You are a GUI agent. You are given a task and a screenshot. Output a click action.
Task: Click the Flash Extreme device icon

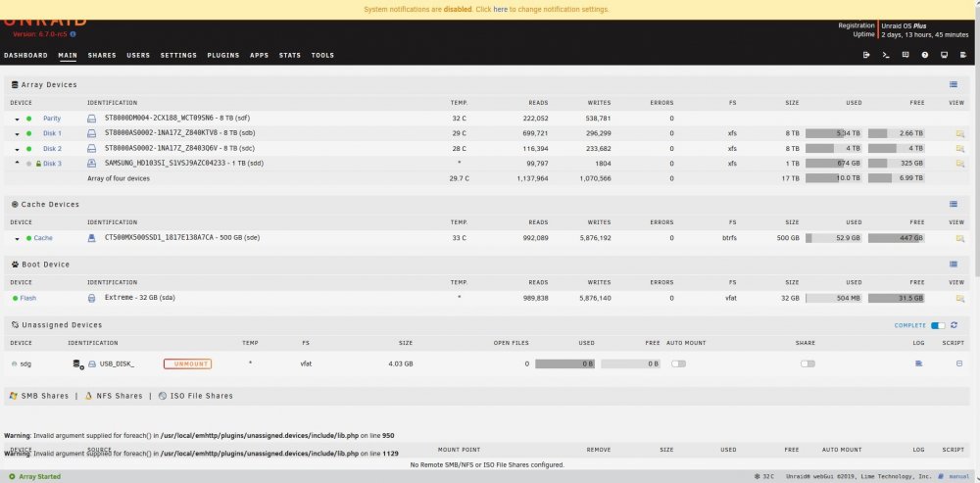click(x=91, y=298)
